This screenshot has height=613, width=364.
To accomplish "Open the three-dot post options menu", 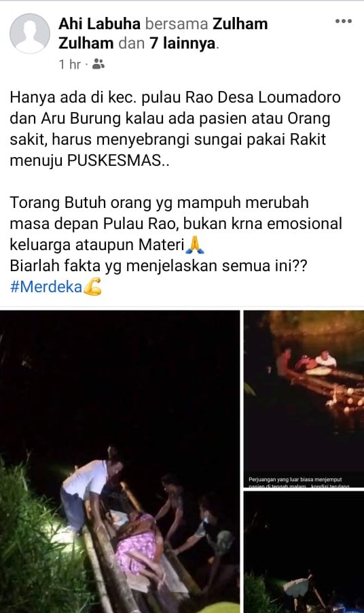I will coord(344,21).
